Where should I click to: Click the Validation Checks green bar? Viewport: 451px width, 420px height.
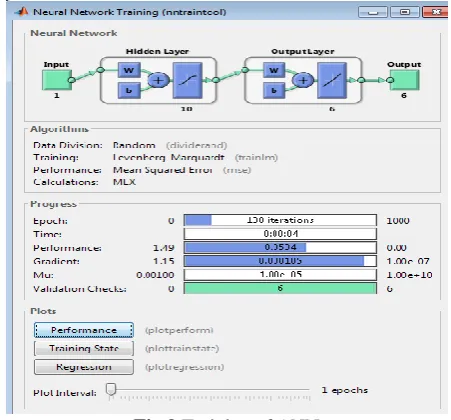280,288
